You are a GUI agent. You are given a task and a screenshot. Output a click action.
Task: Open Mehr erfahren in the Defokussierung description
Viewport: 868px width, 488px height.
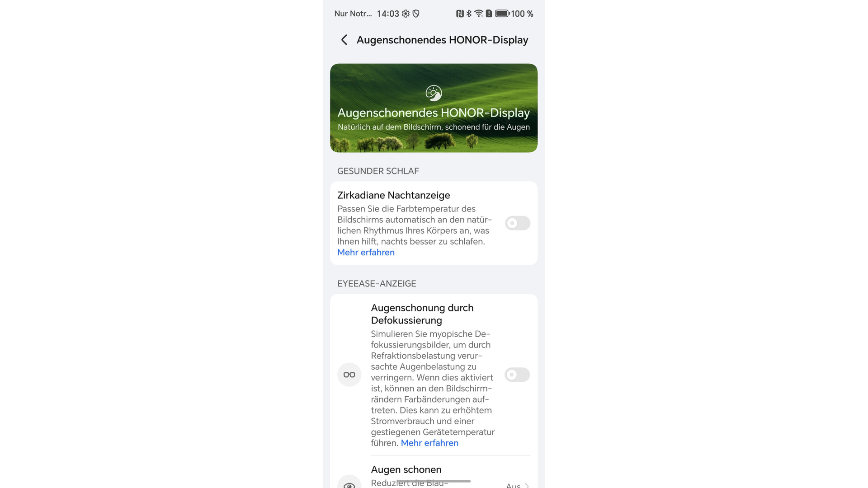pos(429,443)
